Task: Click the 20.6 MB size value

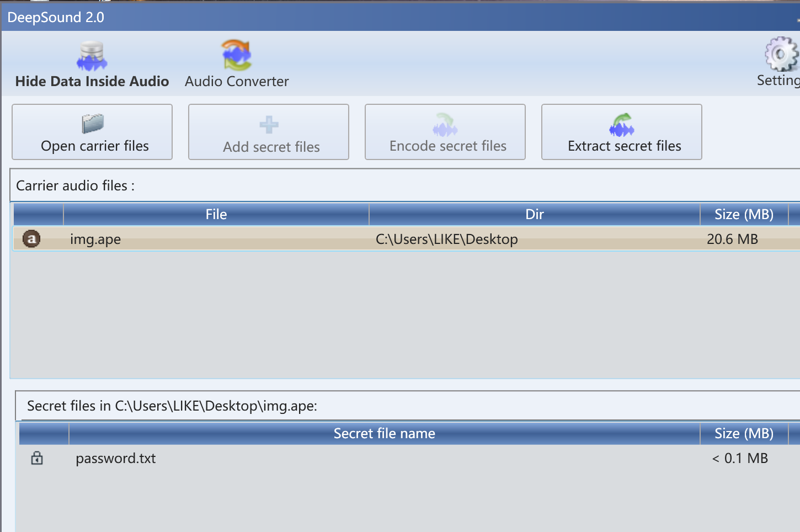Action: click(732, 239)
